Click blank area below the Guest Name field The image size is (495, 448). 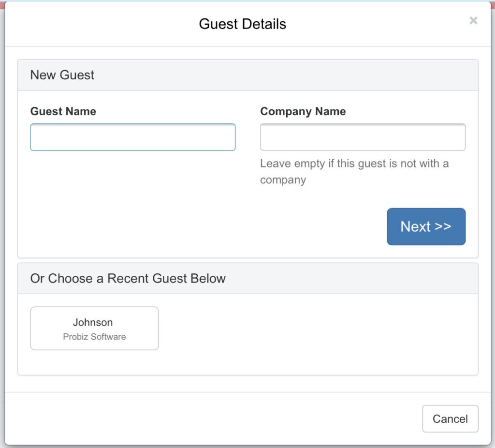coord(133,190)
